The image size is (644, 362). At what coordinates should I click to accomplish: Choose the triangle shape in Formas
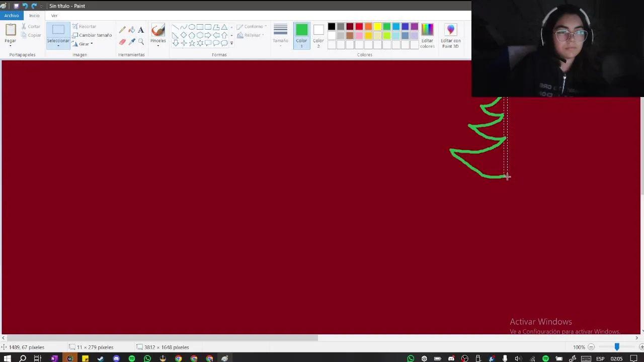[x=224, y=27]
